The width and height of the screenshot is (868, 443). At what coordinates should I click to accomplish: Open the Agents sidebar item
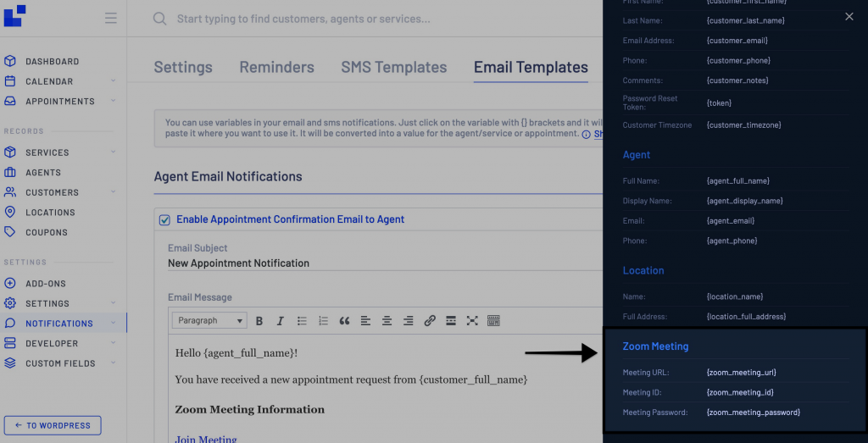tap(43, 173)
